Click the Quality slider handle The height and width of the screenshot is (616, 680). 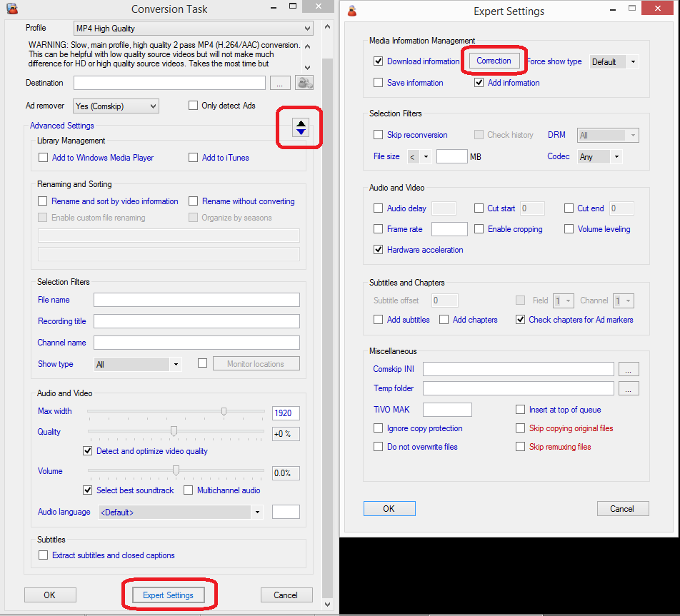174,431
